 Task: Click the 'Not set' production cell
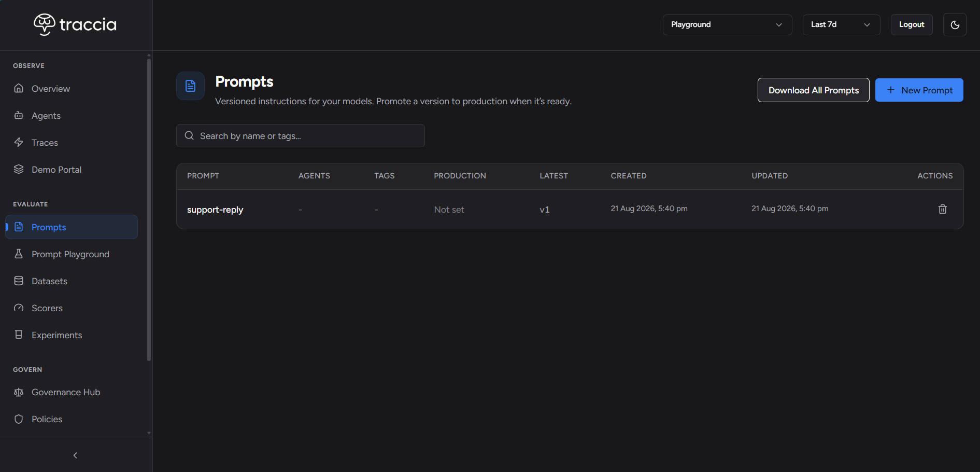449,210
